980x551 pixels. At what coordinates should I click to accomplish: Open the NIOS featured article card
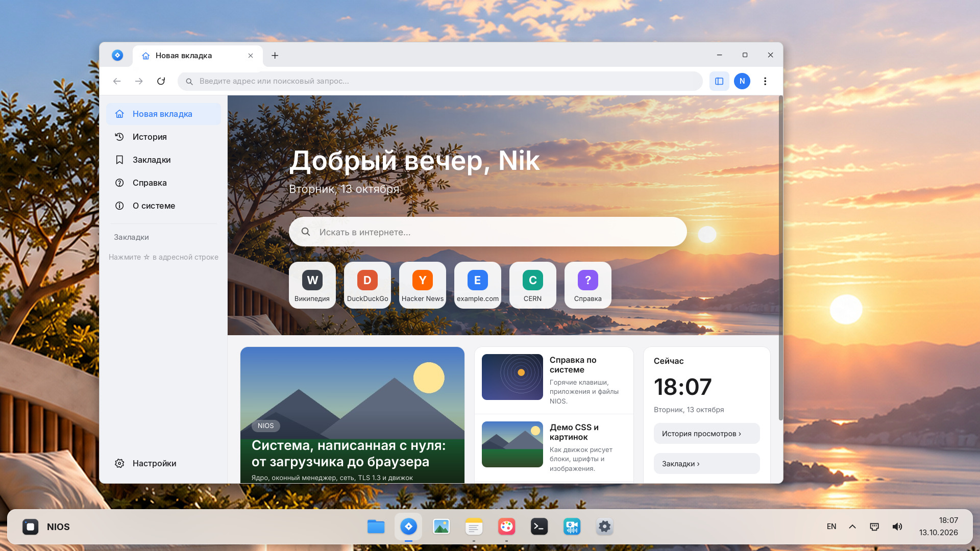point(352,415)
